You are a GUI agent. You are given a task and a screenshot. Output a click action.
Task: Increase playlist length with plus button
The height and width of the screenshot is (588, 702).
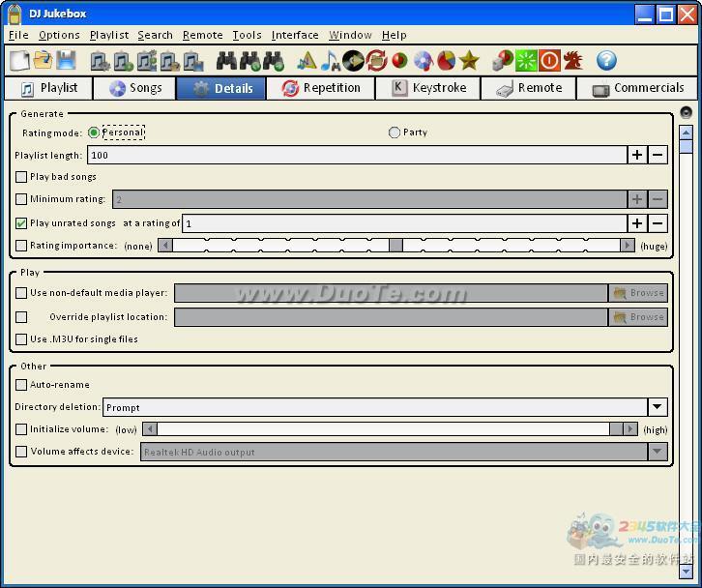click(637, 155)
